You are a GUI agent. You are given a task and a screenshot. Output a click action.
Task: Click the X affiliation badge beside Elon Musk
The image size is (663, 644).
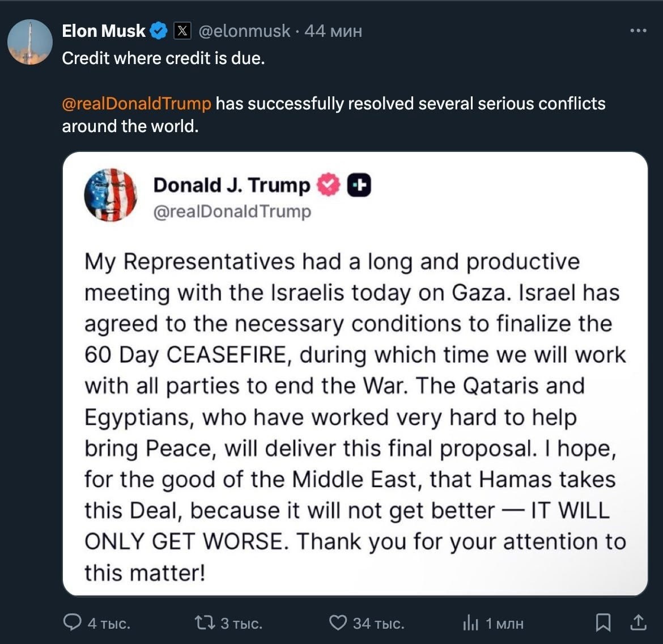182,31
